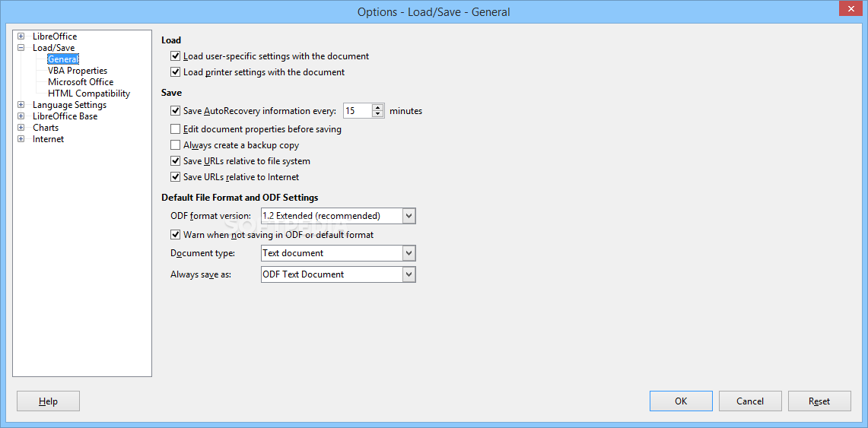Expand the LibreOffice tree node

pos(21,36)
